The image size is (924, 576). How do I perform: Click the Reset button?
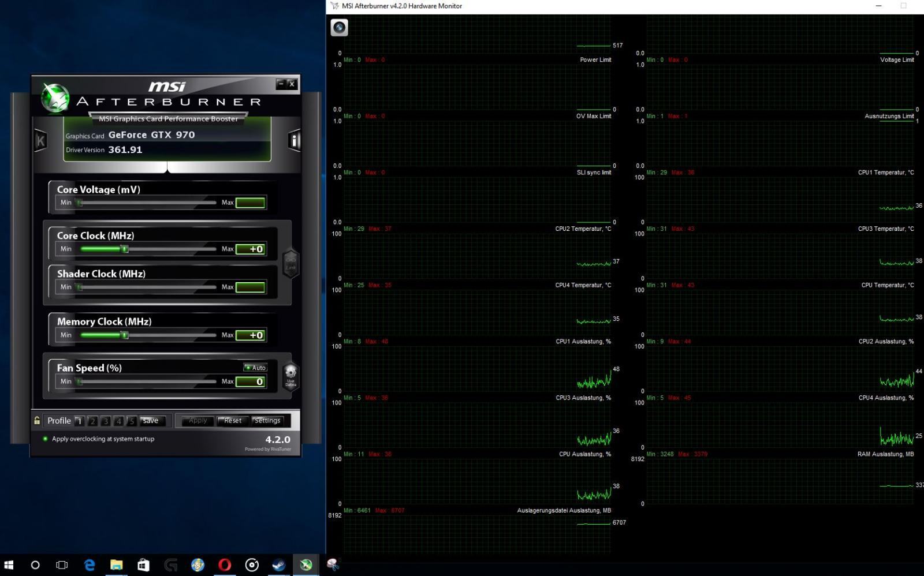pyautogui.click(x=233, y=421)
